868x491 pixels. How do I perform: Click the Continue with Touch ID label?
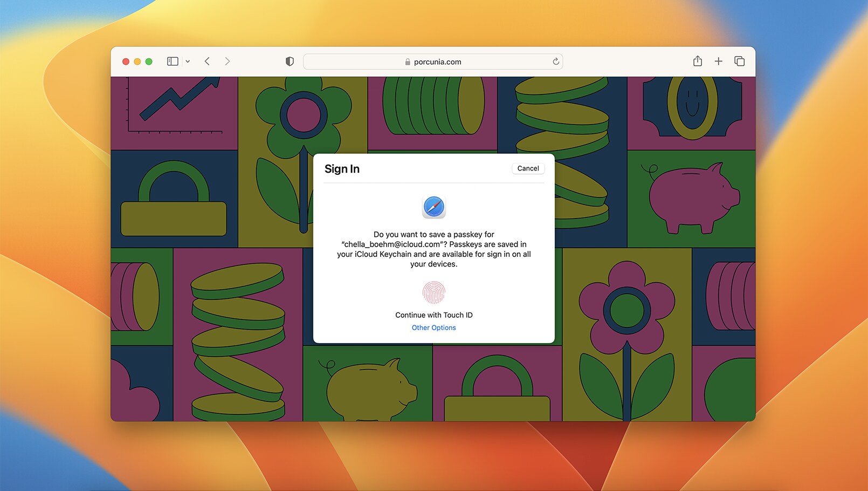coord(434,315)
